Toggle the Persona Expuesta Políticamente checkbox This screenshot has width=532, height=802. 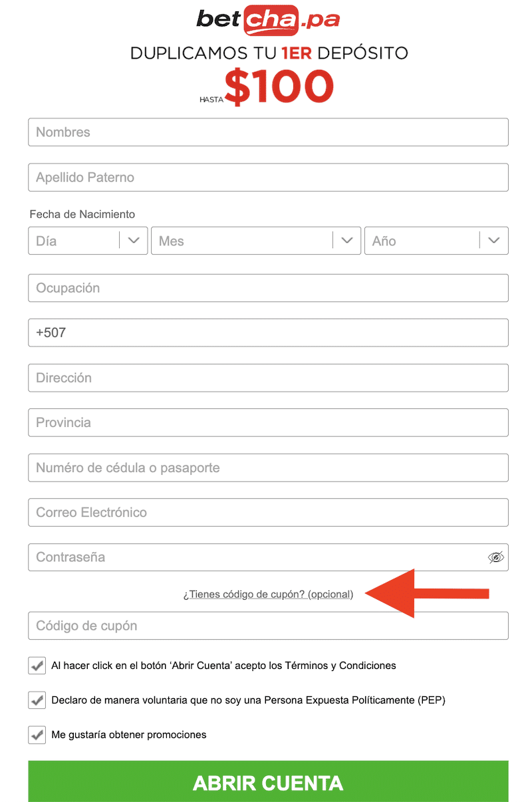(x=37, y=700)
